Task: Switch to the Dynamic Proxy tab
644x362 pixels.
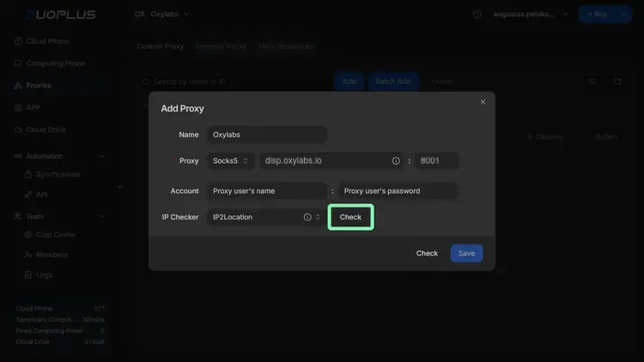Action: (x=221, y=46)
